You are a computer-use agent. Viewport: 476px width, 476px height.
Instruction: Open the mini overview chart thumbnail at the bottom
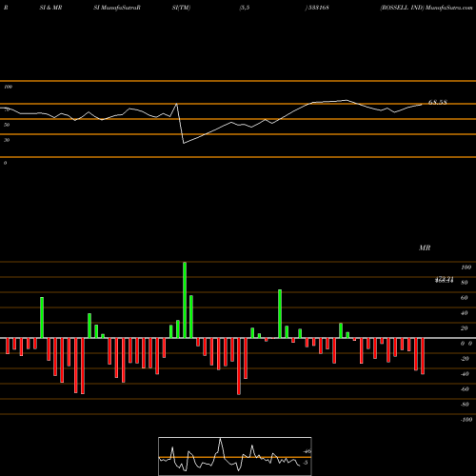235,456
